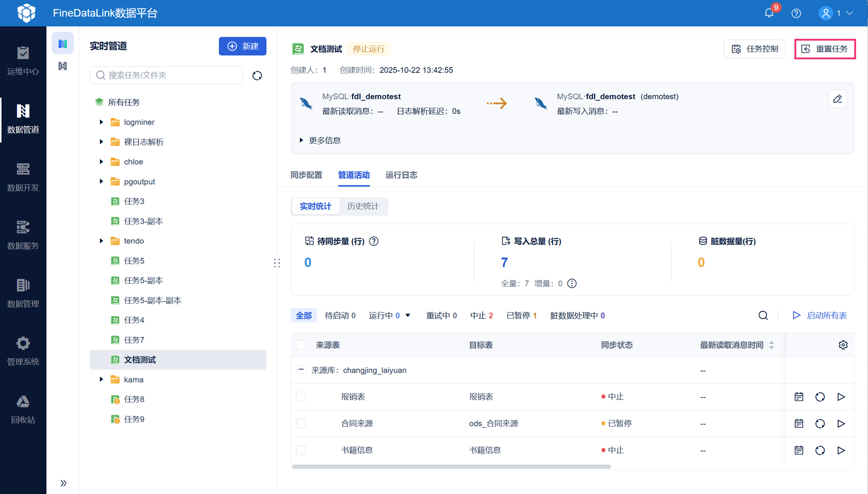
Task: Go to 运维中心 in the sidebar
Action: coord(23,60)
